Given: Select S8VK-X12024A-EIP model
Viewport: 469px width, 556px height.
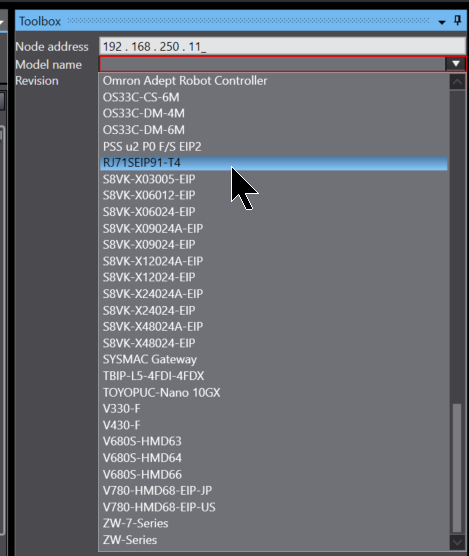Looking at the screenshot, I should tap(274, 261).
